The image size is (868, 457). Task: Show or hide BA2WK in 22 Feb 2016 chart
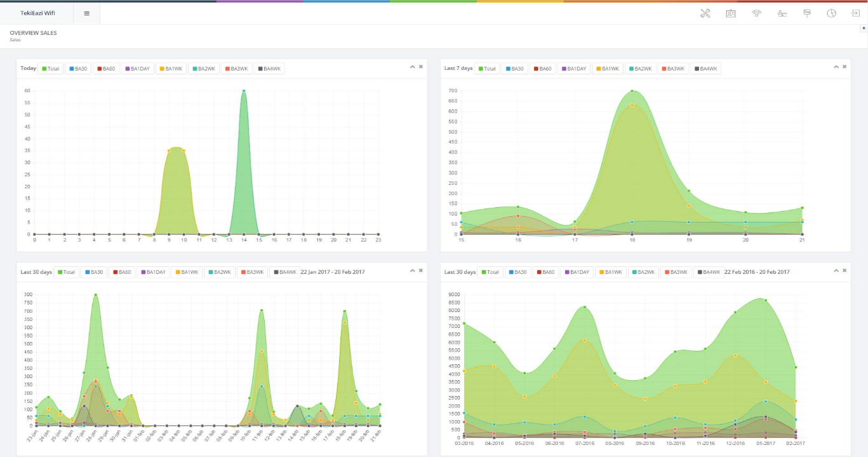(644, 272)
